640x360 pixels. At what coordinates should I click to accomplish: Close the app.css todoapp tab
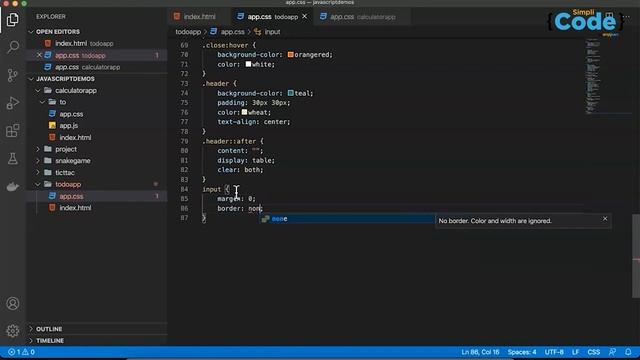pyautogui.click(x=304, y=17)
